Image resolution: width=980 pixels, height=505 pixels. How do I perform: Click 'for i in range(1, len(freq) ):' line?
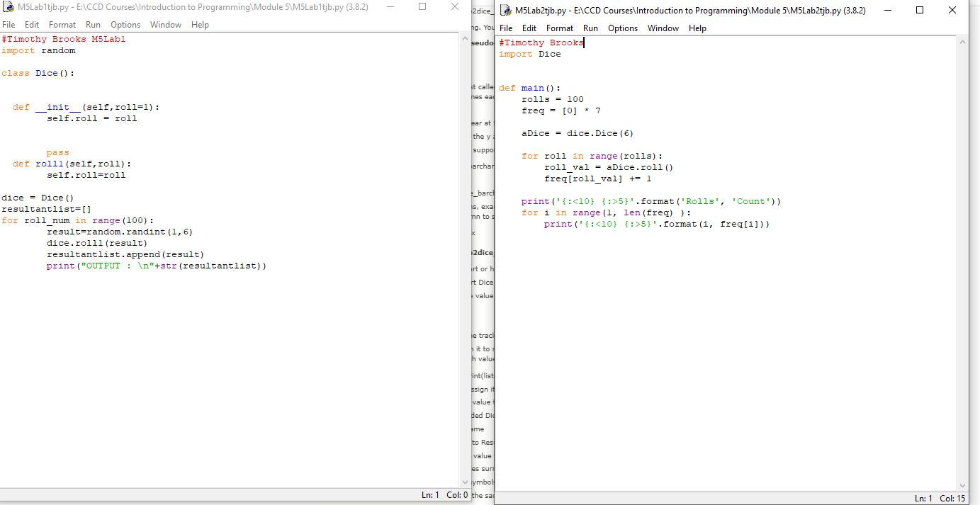click(607, 212)
